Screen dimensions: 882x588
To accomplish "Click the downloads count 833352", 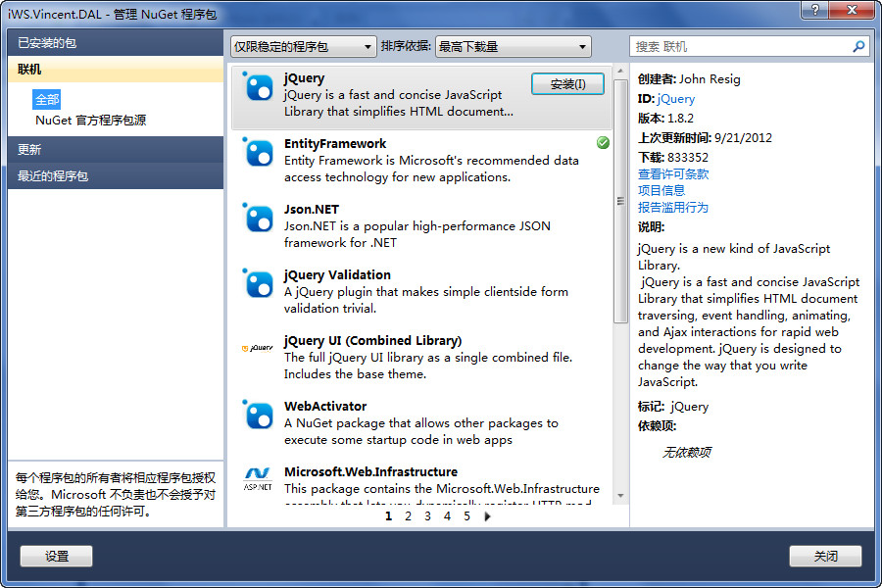I will pos(688,157).
